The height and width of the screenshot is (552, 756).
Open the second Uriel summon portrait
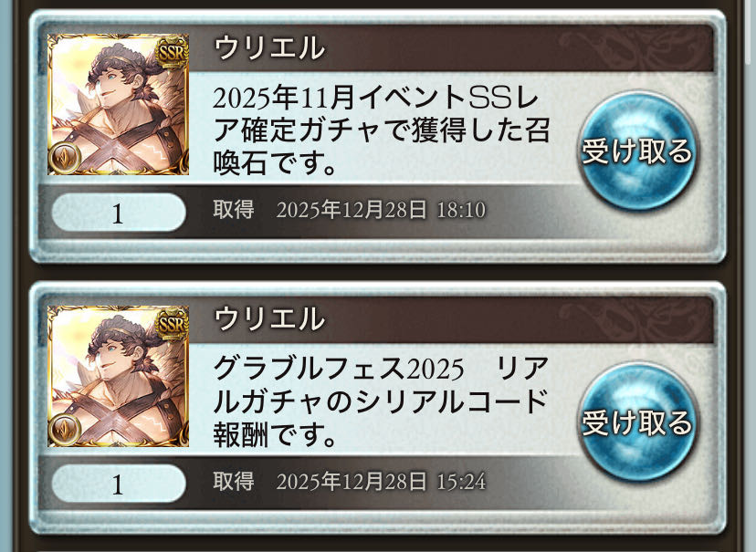click(x=118, y=376)
